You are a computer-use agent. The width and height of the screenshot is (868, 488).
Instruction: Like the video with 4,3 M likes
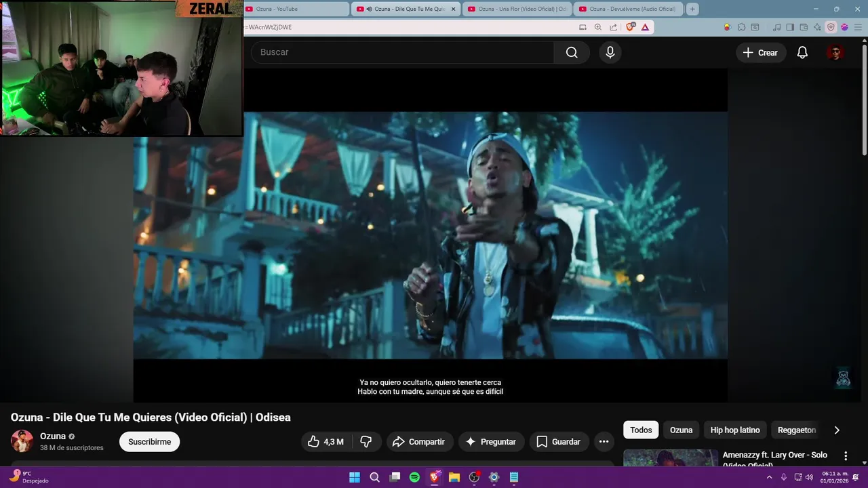325,441
